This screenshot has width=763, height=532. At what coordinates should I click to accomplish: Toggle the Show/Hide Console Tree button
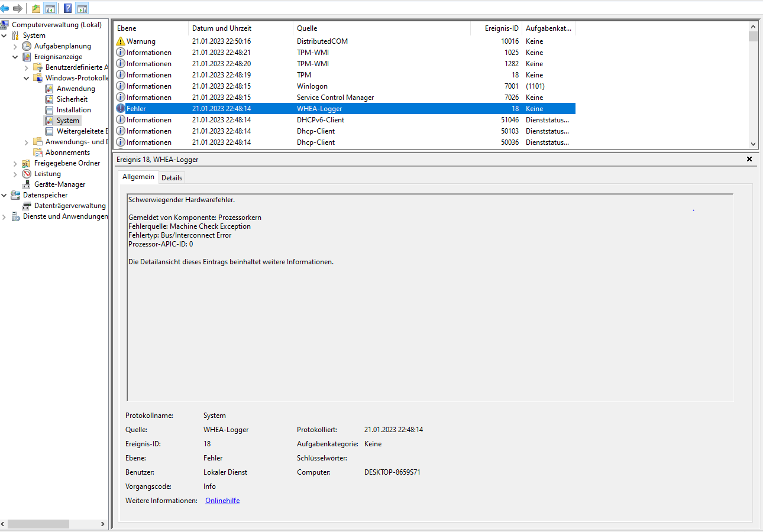pos(50,8)
